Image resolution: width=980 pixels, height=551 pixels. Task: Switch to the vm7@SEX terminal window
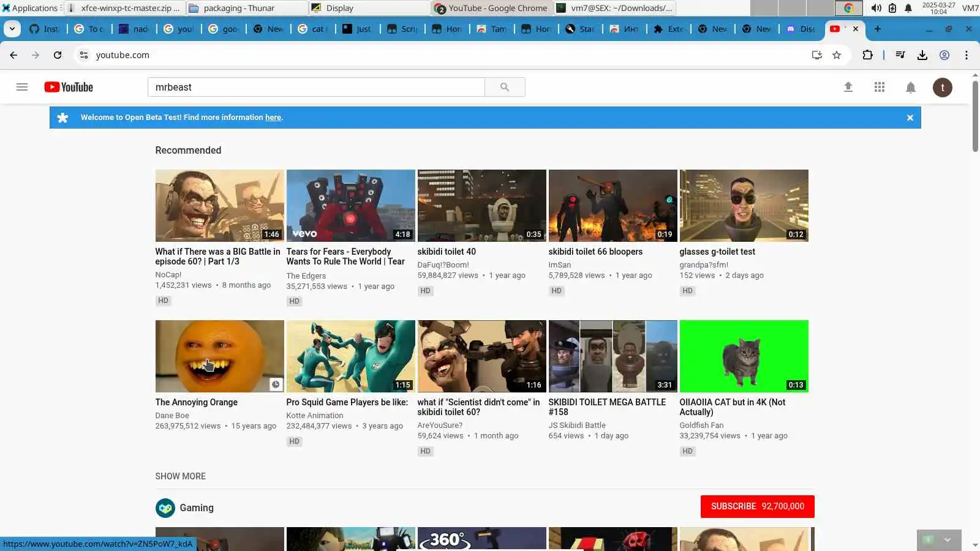pyautogui.click(x=614, y=8)
